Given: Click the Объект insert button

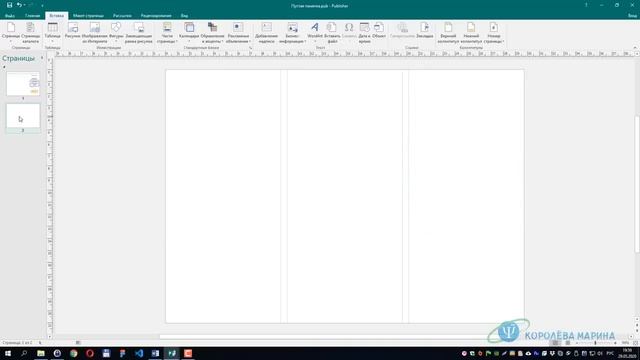Looking at the screenshot, I should 379,31.
